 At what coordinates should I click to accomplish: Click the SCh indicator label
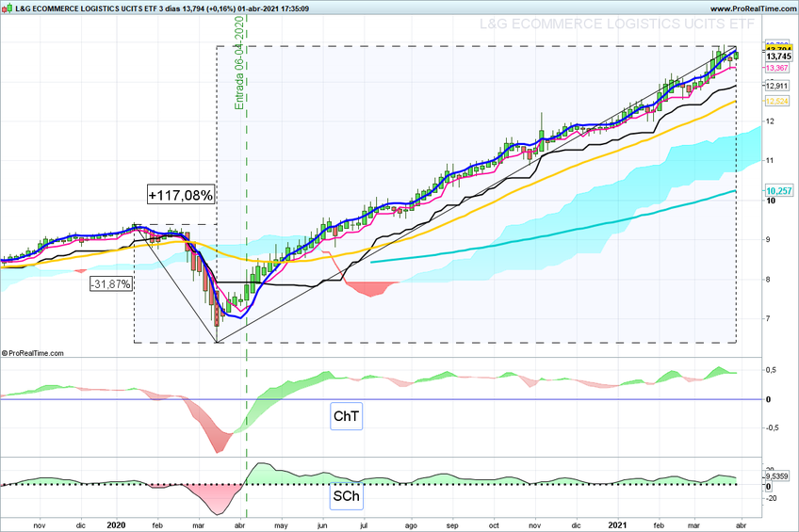(x=346, y=496)
